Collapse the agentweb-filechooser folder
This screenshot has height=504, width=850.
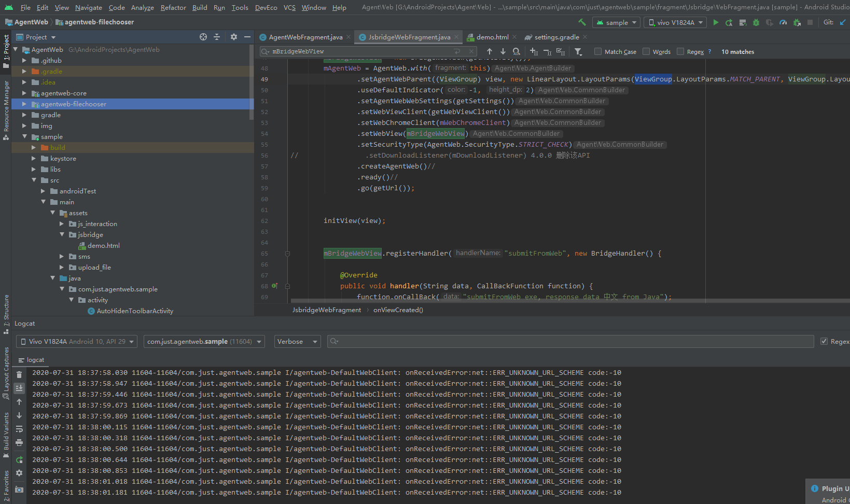24,104
